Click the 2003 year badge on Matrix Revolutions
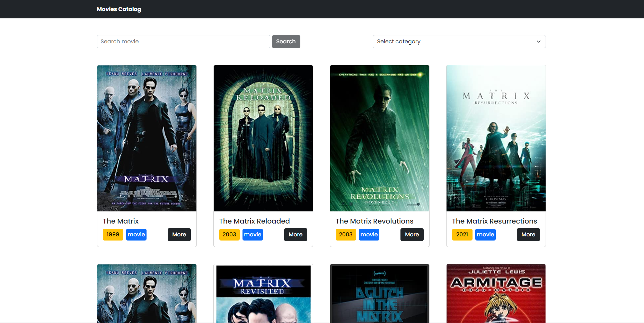This screenshot has width=644, height=323. pos(346,235)
